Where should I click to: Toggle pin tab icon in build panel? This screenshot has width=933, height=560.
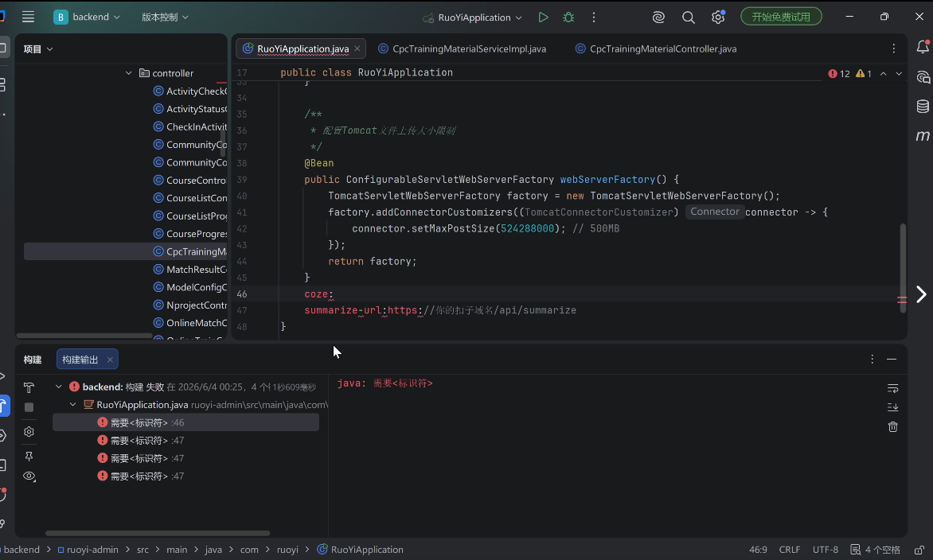click(29, 456)
